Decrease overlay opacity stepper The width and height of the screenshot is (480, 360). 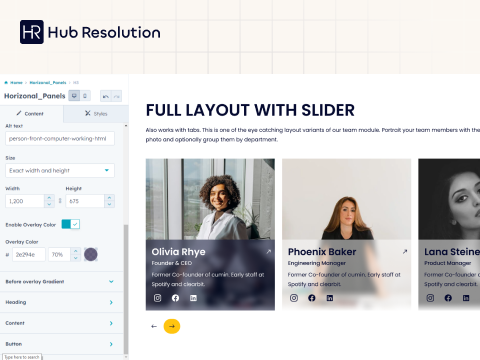point(76,258)
